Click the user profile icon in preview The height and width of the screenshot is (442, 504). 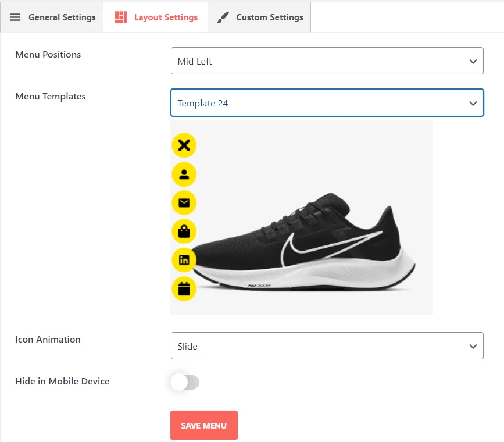tap(184, 174)
